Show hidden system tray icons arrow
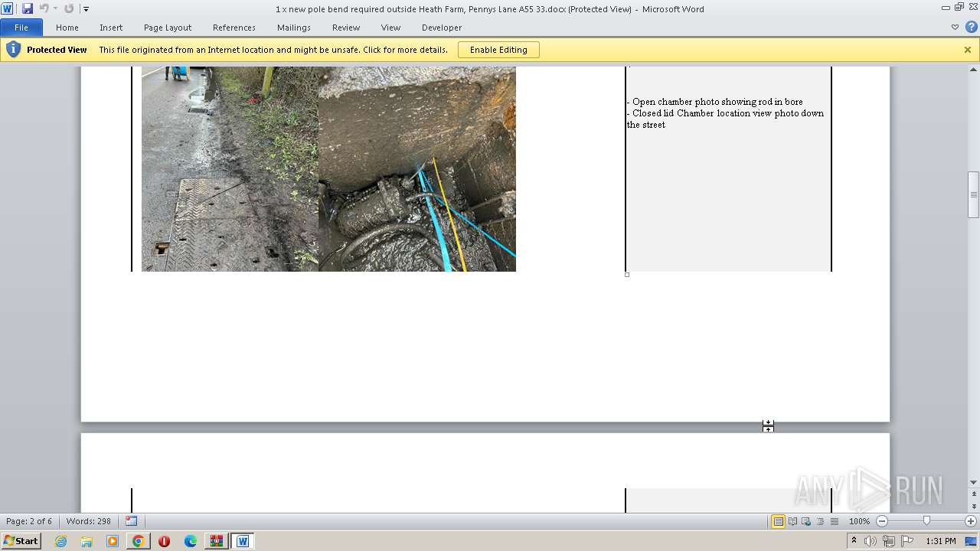The height and width of the screenshot is (551, 980). [x=854, y=541]
